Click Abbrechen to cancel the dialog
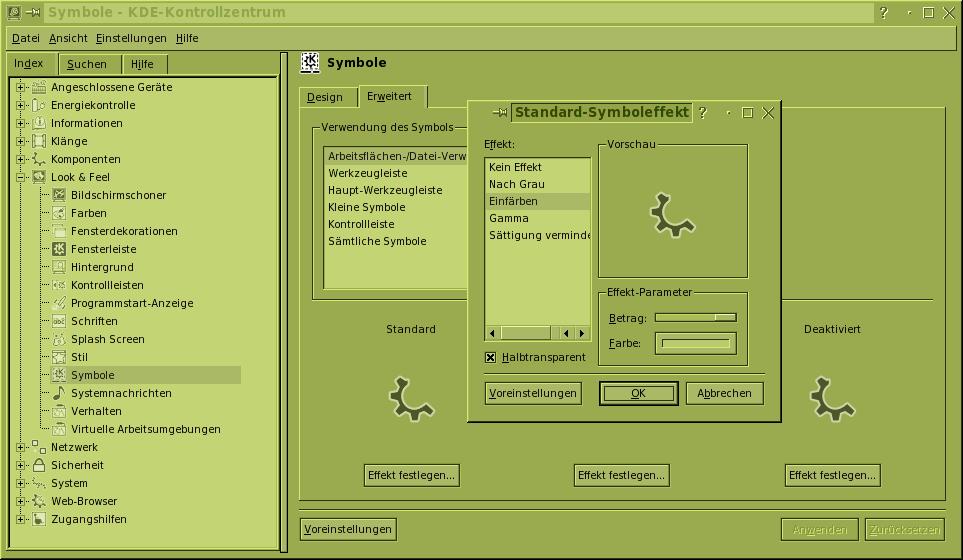Image resolution: width=963 pixels, height=560 pixels. click(724, 394)
